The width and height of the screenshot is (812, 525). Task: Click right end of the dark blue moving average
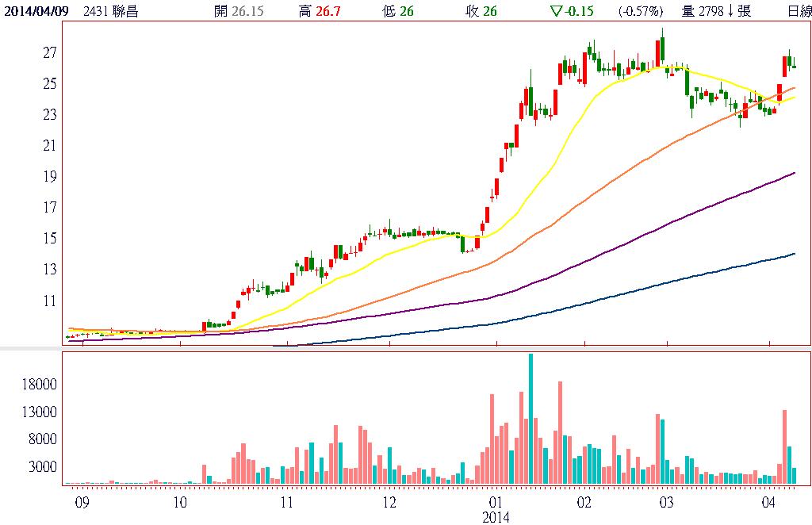[794, 254]
